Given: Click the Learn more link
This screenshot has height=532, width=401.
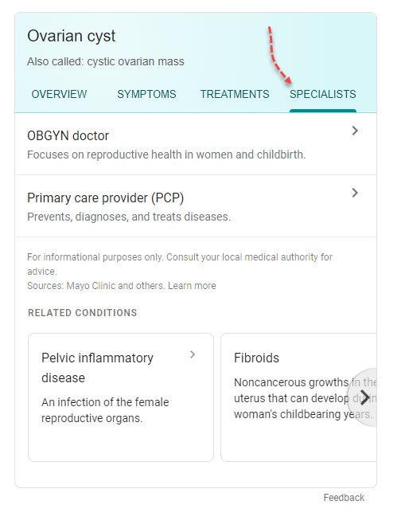Looking at the screenshot, I should 192,286.
